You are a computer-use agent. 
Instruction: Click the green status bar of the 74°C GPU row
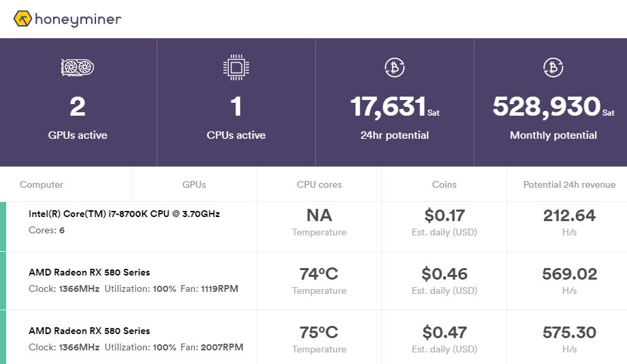[3, 281]
